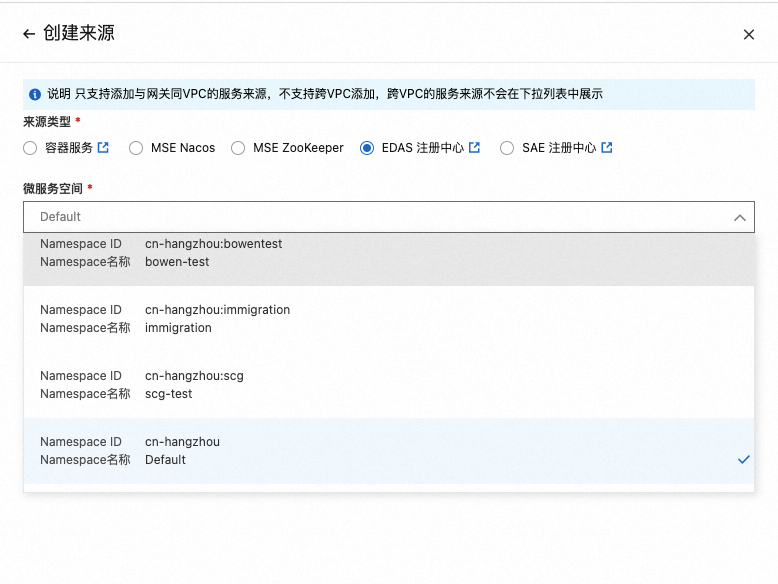Click the 微服务空间 field label
Screen dimensions: 778x584
53,189
